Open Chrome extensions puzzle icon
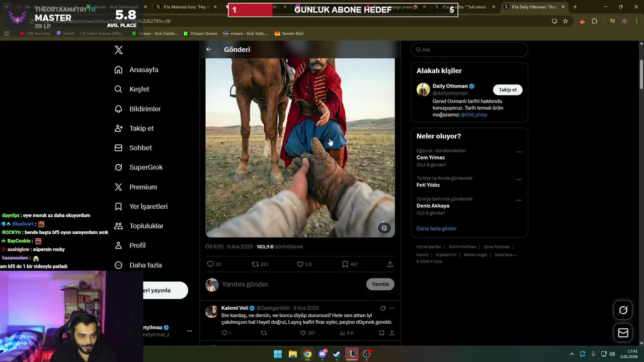 [x=594, y=21]
